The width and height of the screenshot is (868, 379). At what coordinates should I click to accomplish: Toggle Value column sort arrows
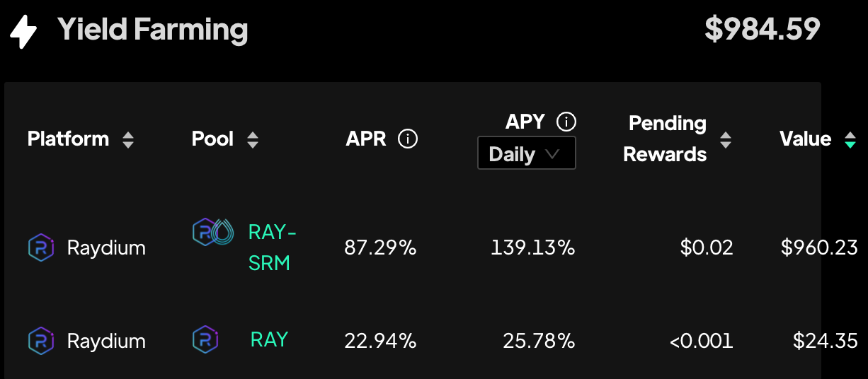click(x=850, y=139)
